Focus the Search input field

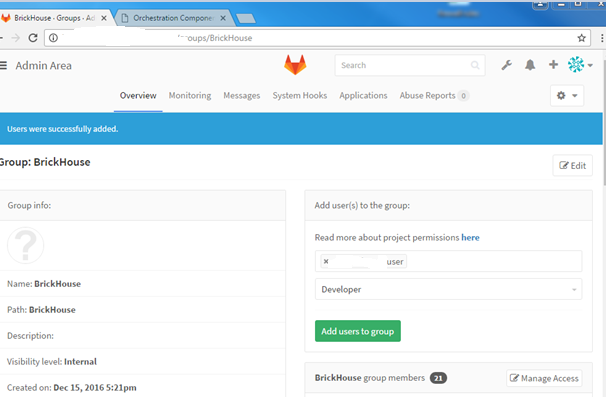410,65
